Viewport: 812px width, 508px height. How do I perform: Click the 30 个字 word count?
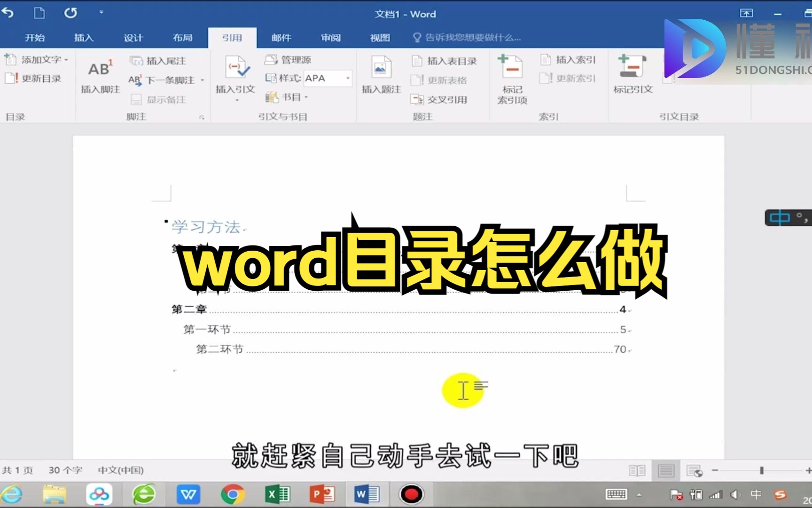pos(65,470)
